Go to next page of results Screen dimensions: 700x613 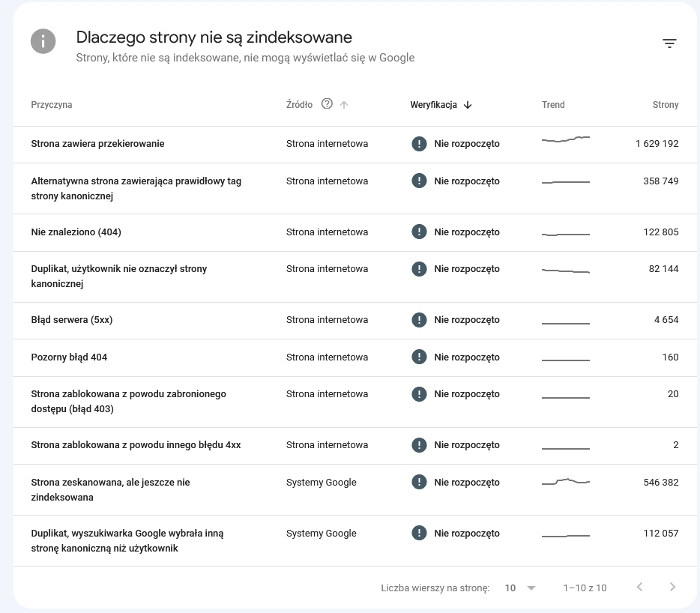coord(672,587)
